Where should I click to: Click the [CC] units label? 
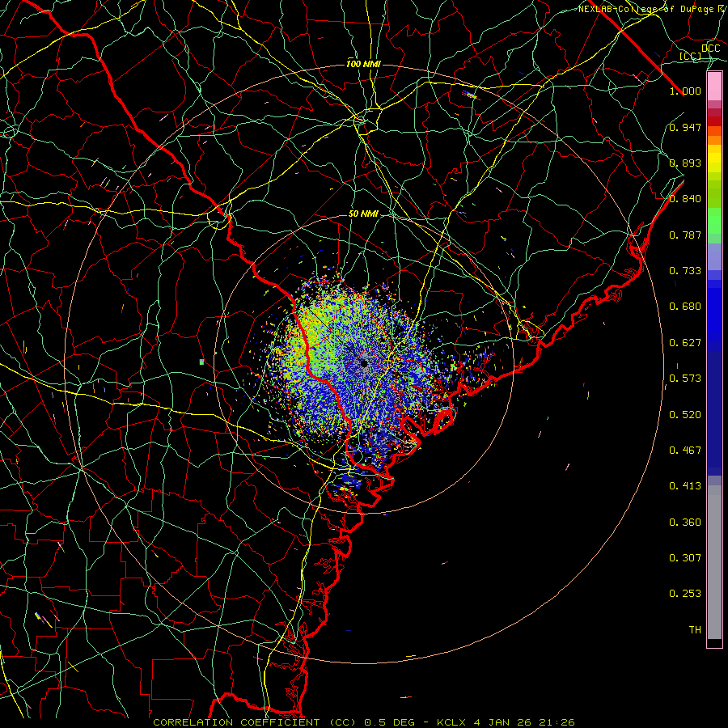point(691,56)
